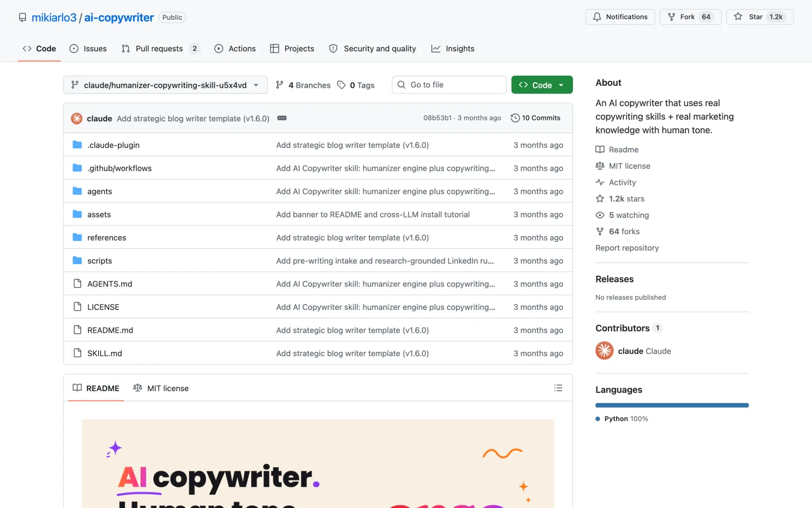This screenshot has height=508, width=812.
Task: Open the AGENTS.md file
Action: point(110,284)
